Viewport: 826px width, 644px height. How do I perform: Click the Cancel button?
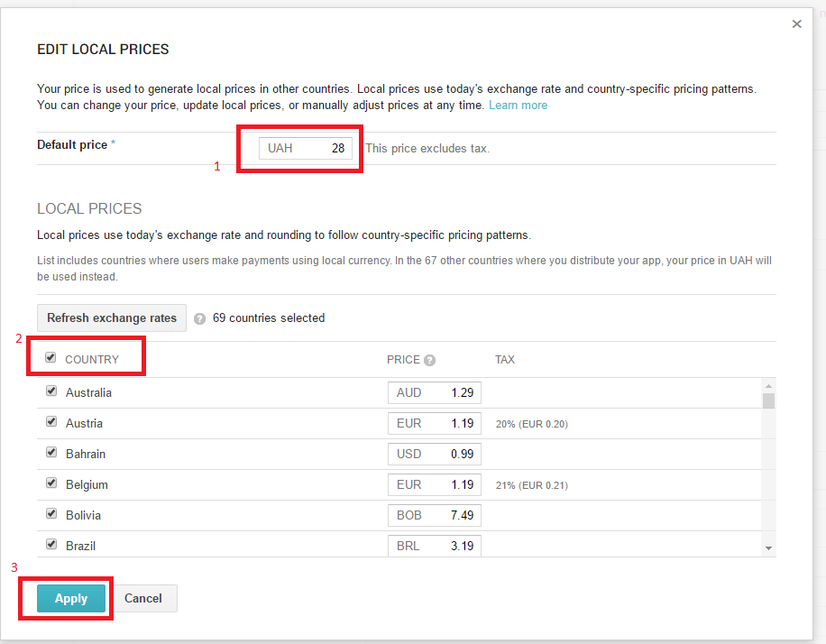click(x=142, y=598)
